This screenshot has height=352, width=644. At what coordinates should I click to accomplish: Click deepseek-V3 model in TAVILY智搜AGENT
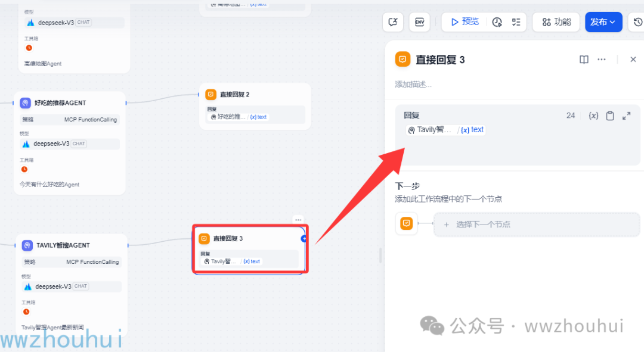(72, 286)
